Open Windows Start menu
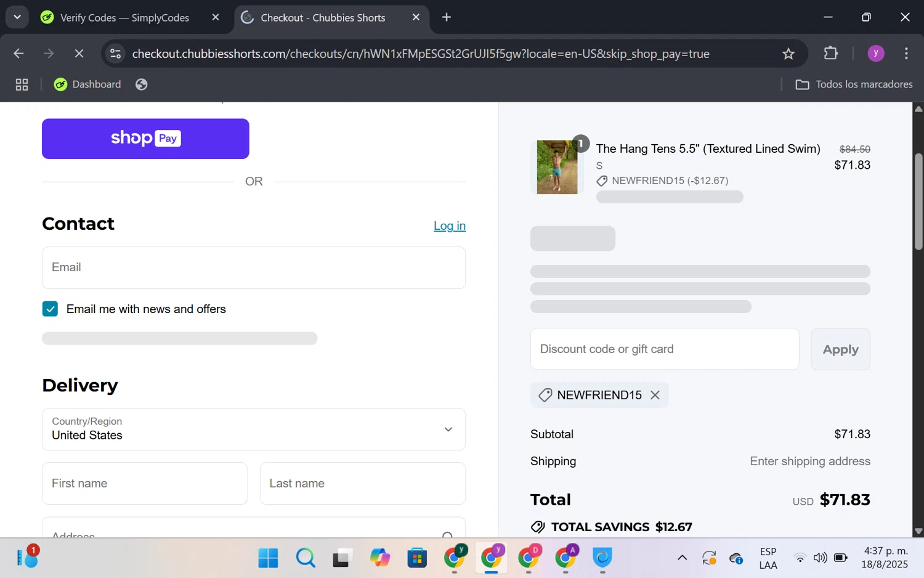This screenshot has height=578, width=924. pyautogui.click(x=268, y=558)
